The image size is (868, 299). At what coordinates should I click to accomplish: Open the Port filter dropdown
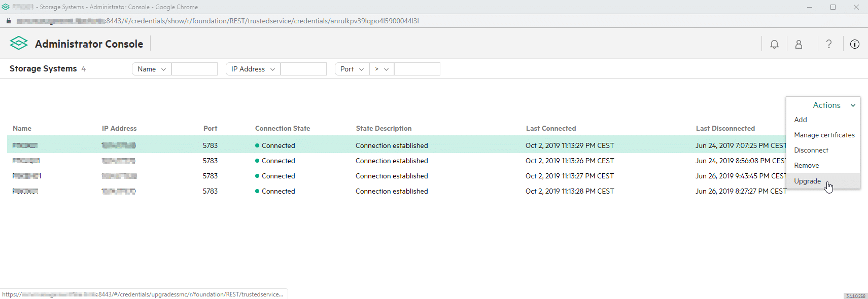click(352, 69)
